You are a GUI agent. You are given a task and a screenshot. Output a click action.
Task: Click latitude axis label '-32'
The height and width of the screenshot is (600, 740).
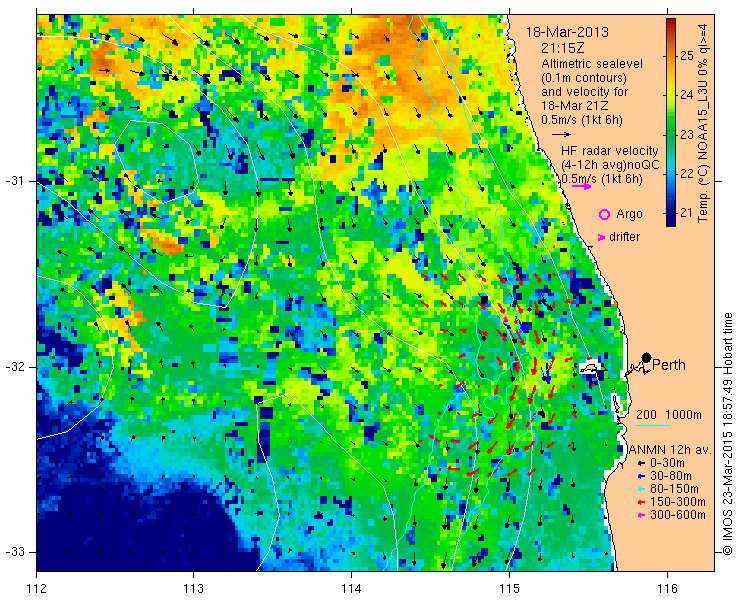(15, 367)
